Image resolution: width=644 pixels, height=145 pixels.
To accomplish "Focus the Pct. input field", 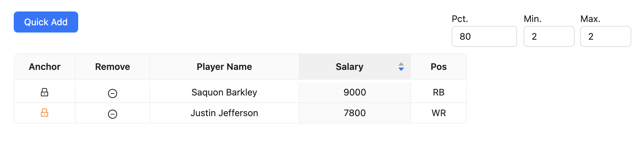I will 484,36.
